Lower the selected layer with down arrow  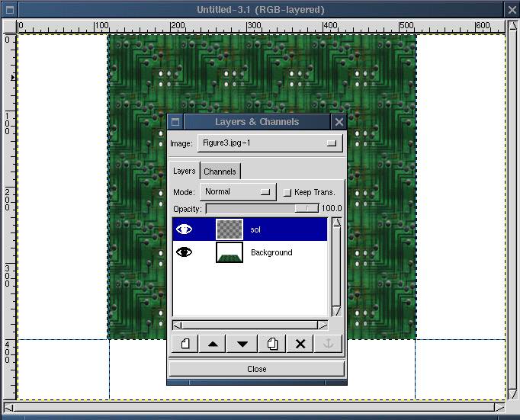(x=242, y=344)
